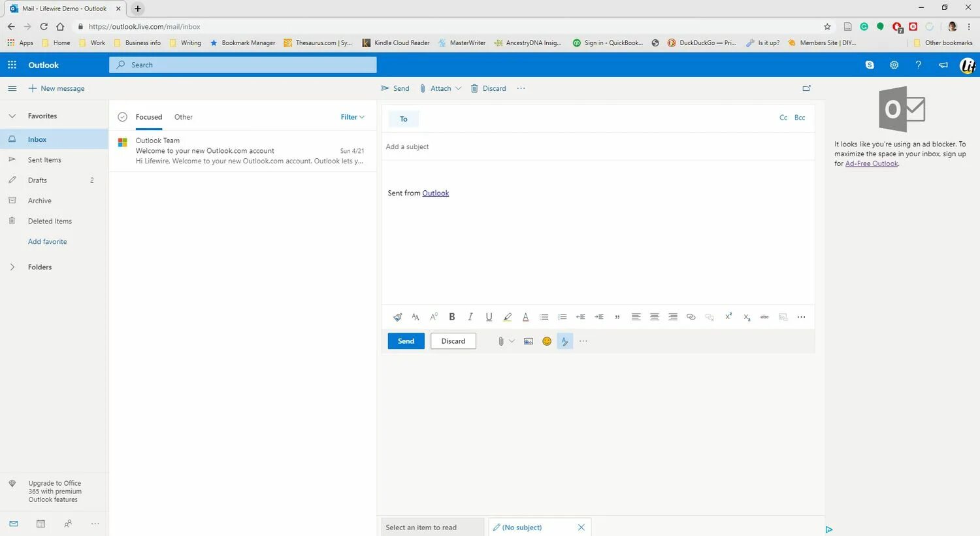Viewport: 980px width, 536px height.
Task: Open the Filter dropdown
Action: click(352, 117)
